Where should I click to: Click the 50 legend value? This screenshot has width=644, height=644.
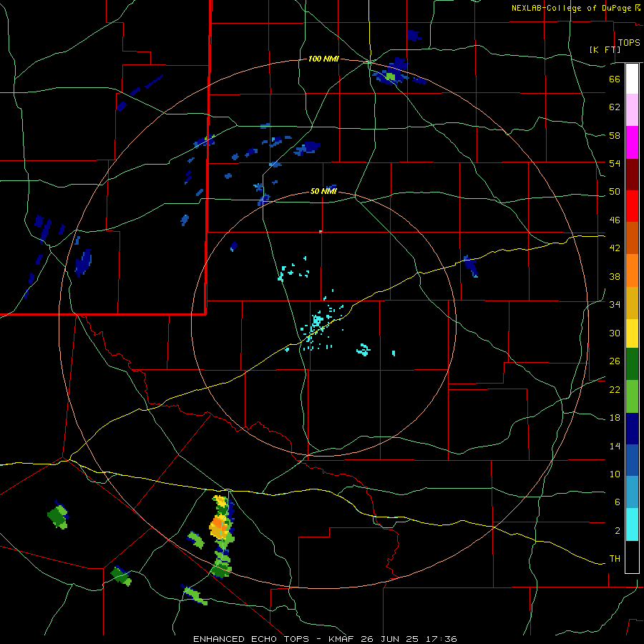click(615, 192)
